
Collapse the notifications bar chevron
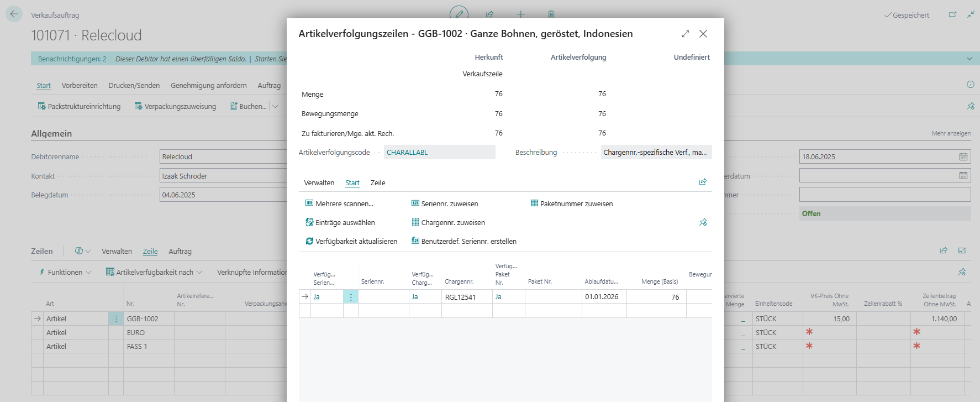pyautogui.click(x=969, y=59)
